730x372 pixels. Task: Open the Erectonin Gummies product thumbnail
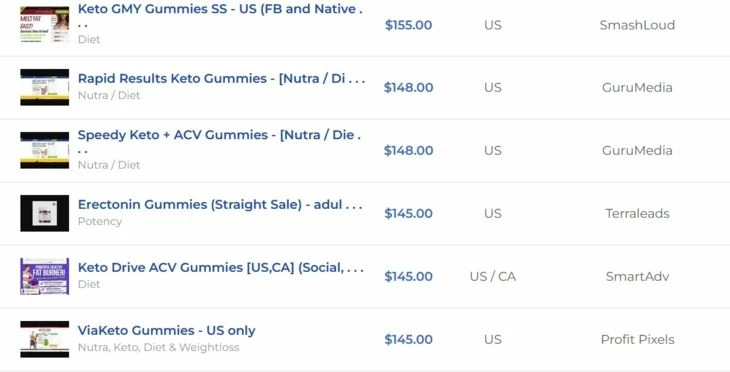click(45, 213)
